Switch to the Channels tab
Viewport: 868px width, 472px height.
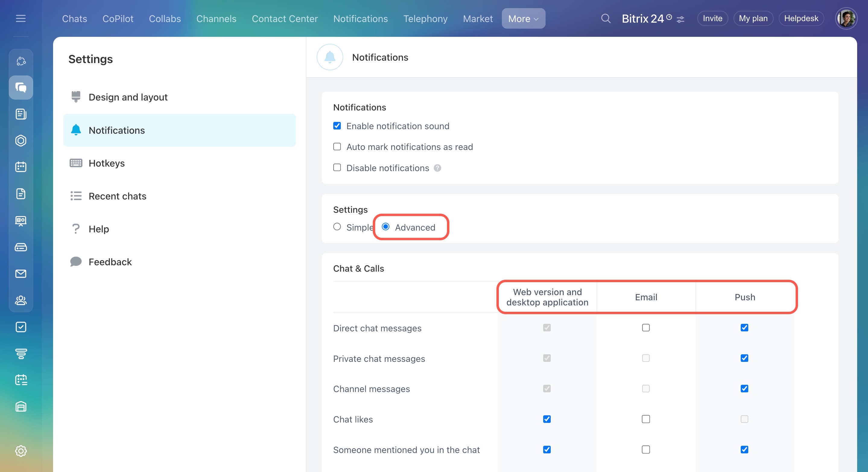click(x=216, y=18)
